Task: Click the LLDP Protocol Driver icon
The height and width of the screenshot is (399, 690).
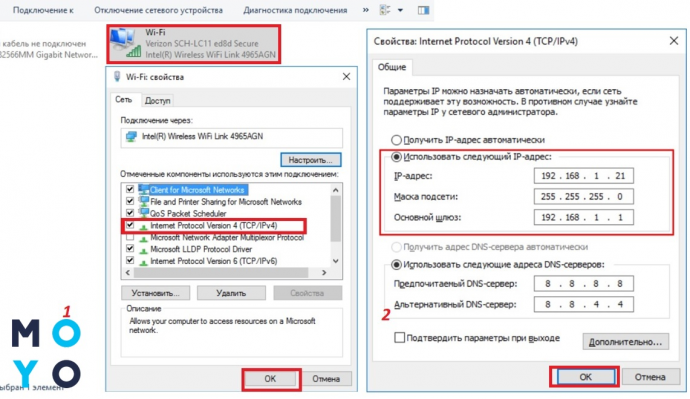Action: tap(143, 250)
